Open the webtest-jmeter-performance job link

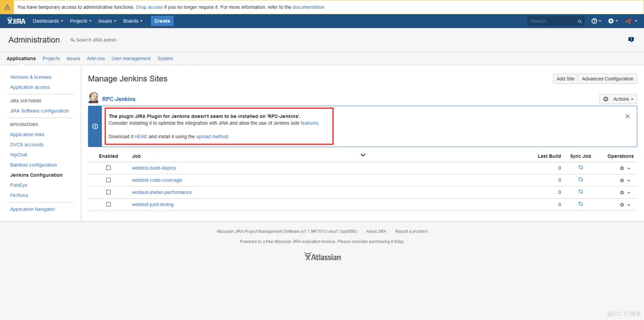tap(162, 192)
